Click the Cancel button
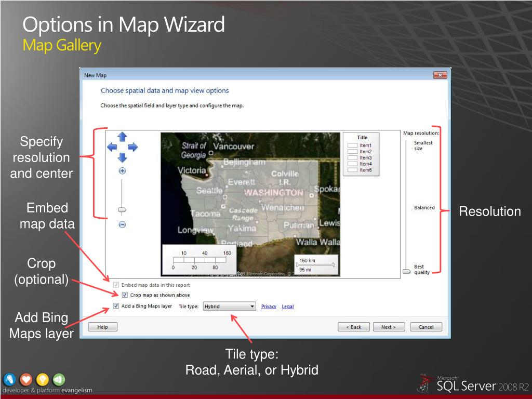The width and height of the screenshot is (532, 399). pos(426,327)
